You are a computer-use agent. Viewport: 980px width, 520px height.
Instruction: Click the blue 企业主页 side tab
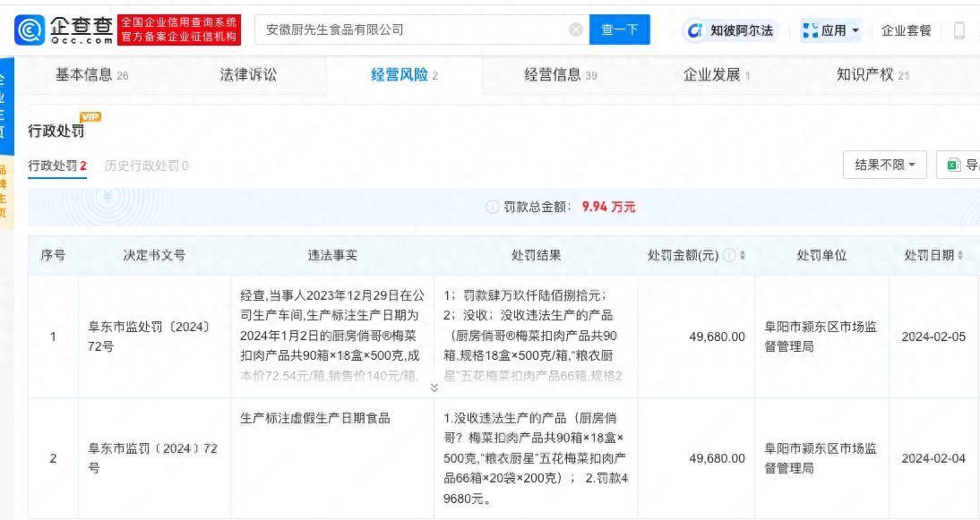(5, 107)
